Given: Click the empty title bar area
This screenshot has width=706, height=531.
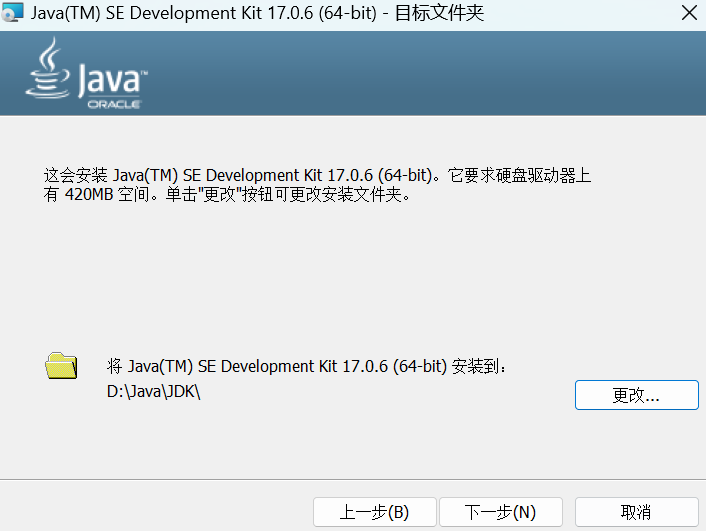Looking at the screenshot, I should click(x=580, y=14).
